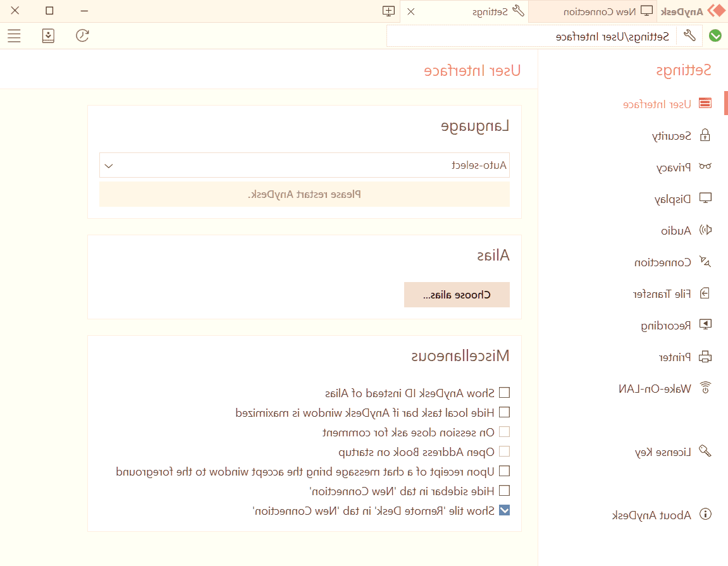Enable 'Show AnyDesk ID instead of Alias'

click(504, 392)
